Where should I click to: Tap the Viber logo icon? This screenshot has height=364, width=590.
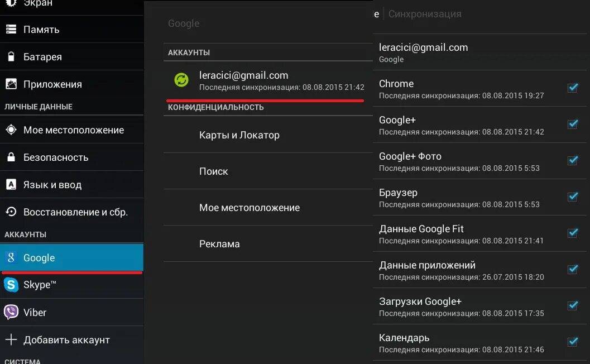11,312
